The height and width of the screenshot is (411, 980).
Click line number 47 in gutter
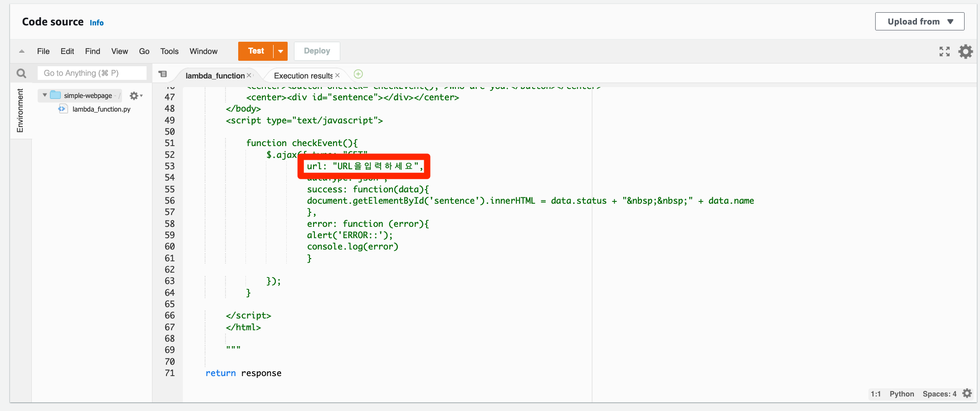(x=170, y=97)
